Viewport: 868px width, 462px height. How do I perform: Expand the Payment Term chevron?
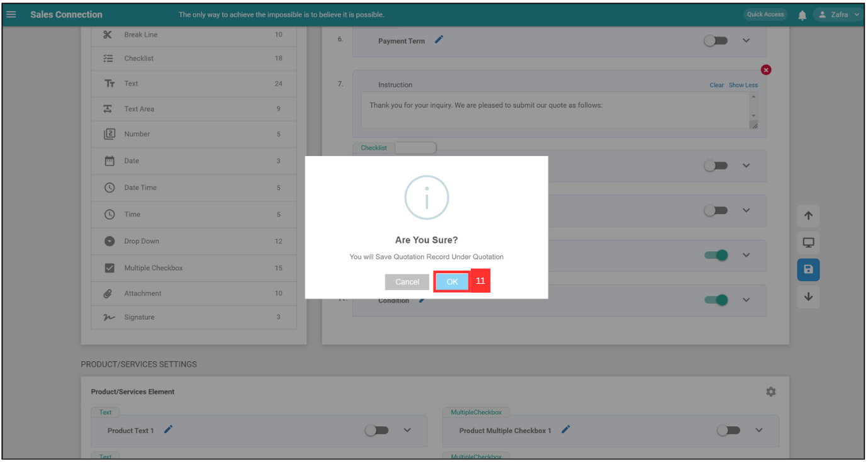point(747,40)
